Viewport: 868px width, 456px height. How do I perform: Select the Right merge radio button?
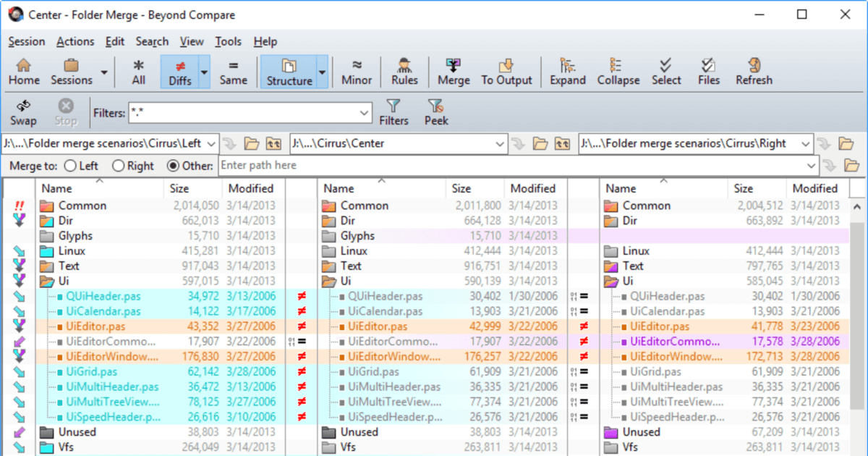click(x=119, y=166)
